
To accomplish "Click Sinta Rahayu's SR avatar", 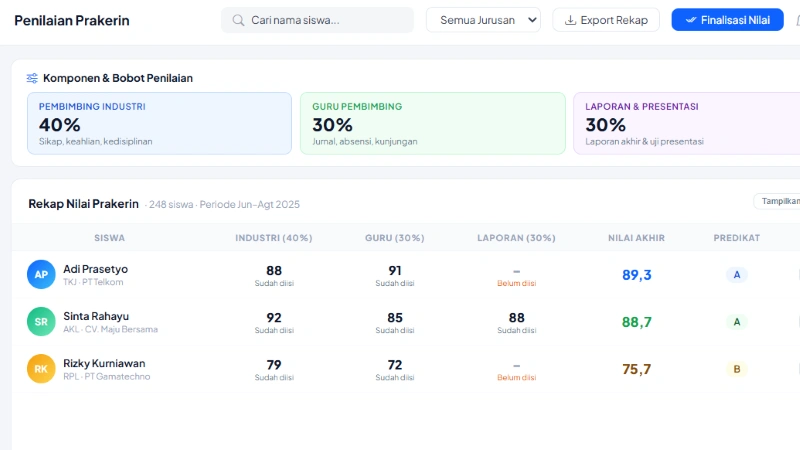I will pyautogui.click(x=41, y=322).
